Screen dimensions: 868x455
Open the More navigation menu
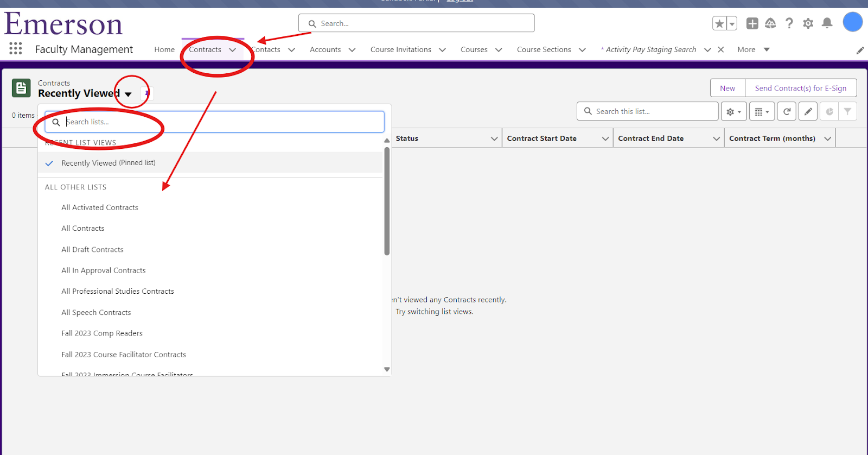754,49
